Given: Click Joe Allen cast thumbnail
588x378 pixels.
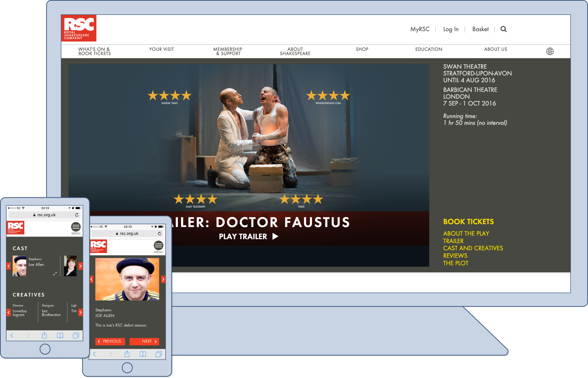Looking at the screenshot, I should pyautogui.click(x=19, y=266).
